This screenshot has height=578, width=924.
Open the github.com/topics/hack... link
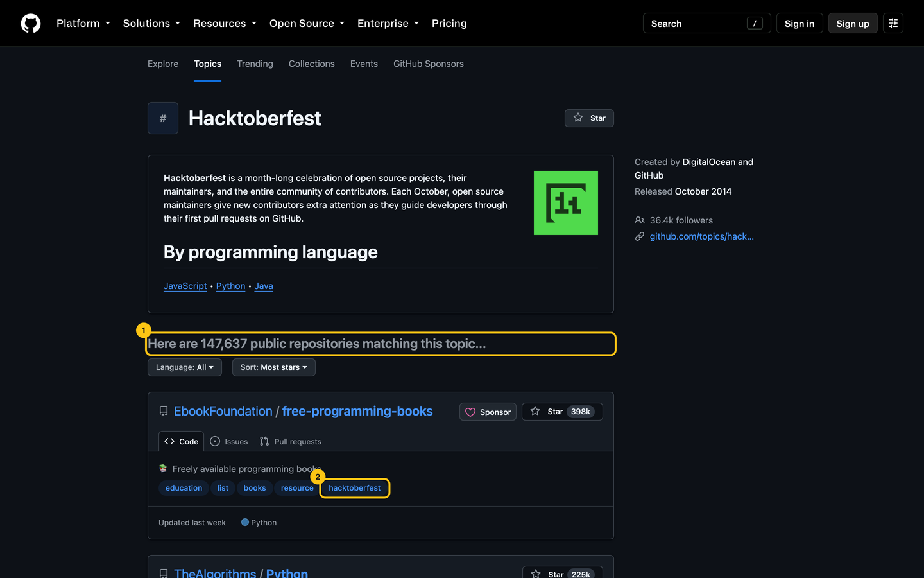[702, 236]
